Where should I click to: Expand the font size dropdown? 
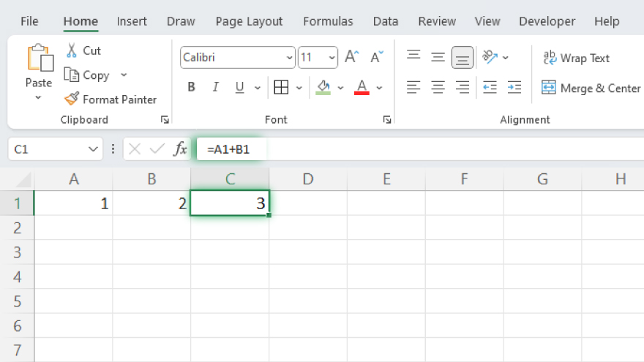pos(332,57)
